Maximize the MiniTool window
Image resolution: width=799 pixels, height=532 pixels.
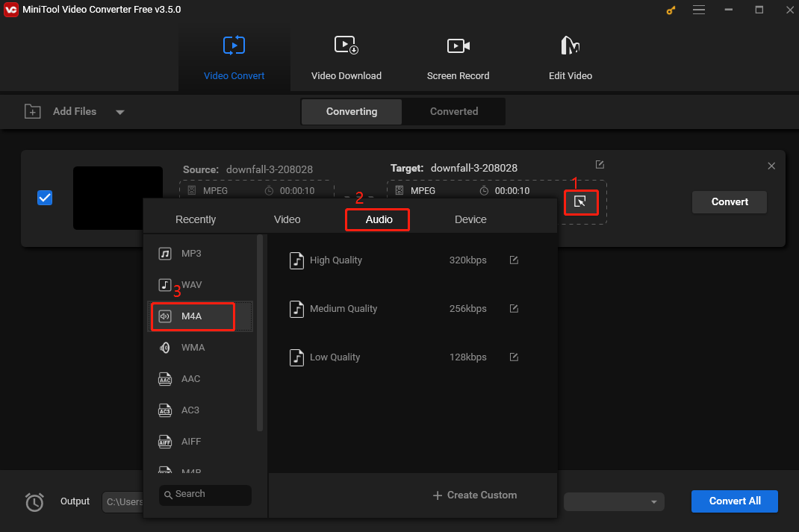click(759, 10)
